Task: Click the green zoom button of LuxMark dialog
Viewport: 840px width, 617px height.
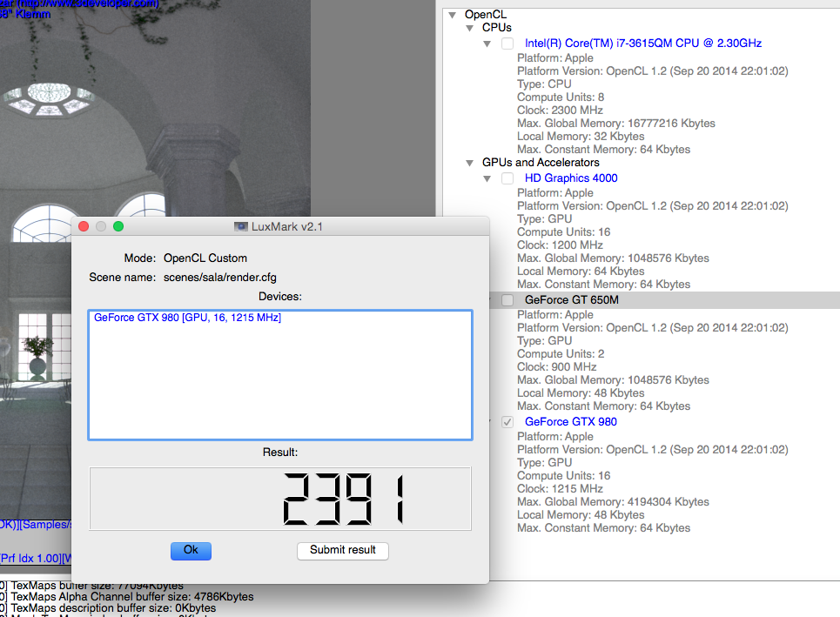Action: click(x=118, y=226)
